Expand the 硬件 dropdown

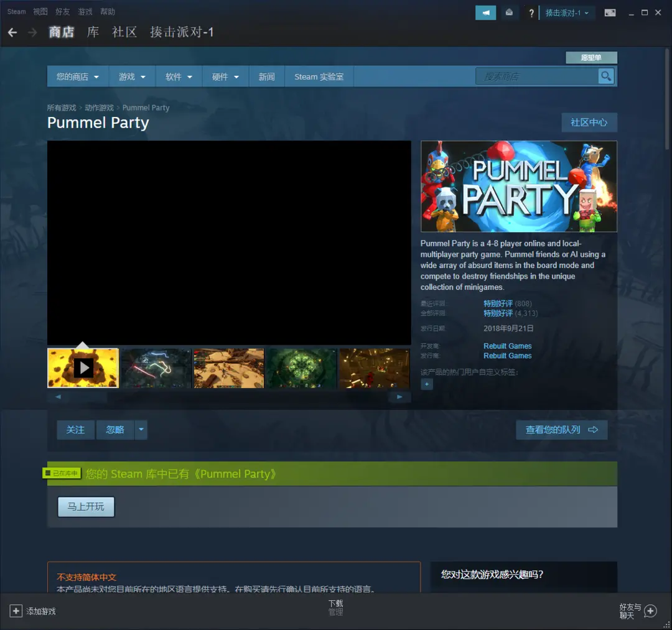(225, 76)
